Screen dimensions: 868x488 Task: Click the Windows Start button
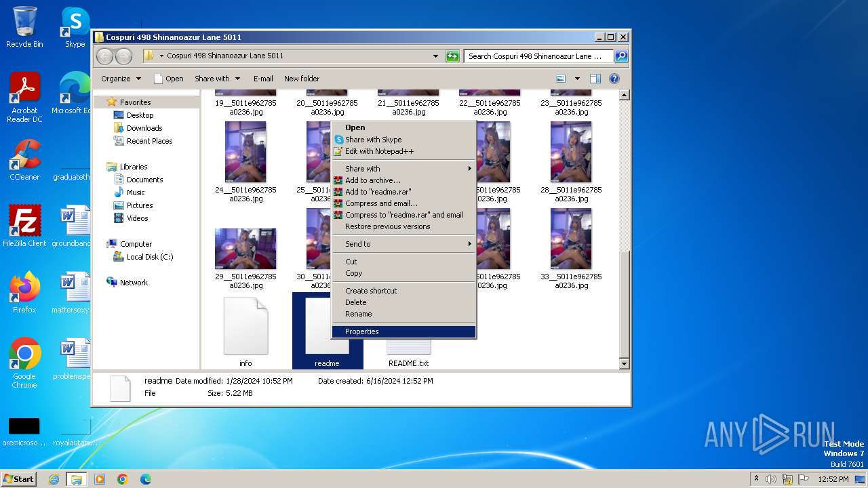[x=18, y=479]
